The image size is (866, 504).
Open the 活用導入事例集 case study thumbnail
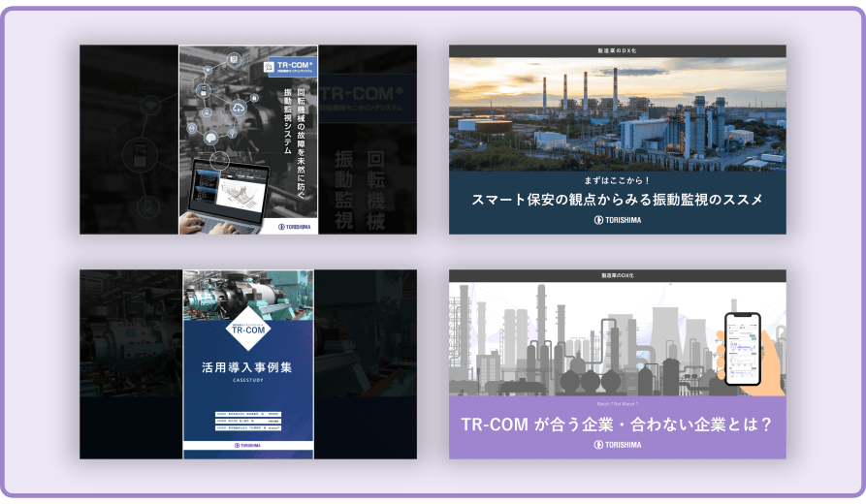coord(248,364)
